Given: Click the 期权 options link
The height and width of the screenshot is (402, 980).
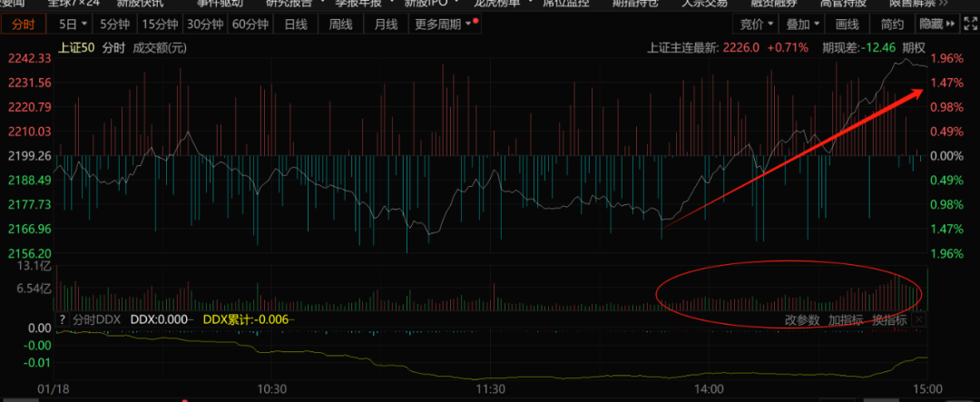Looking at the screenshot, I should click(x=914, y=47).
